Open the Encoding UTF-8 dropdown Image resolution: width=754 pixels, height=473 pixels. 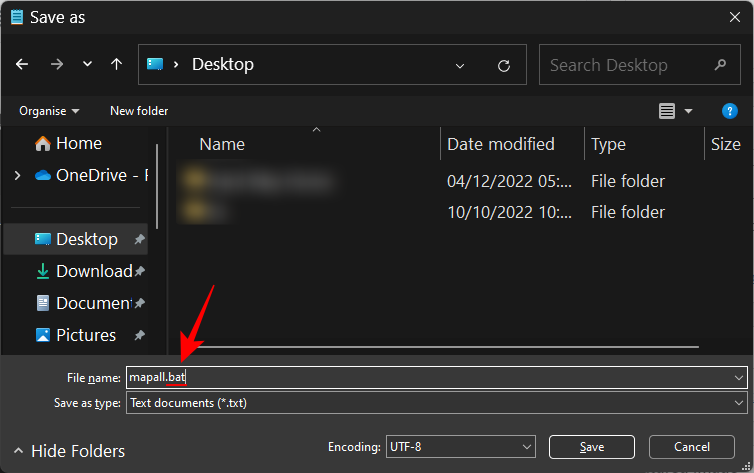coord(460,447)
